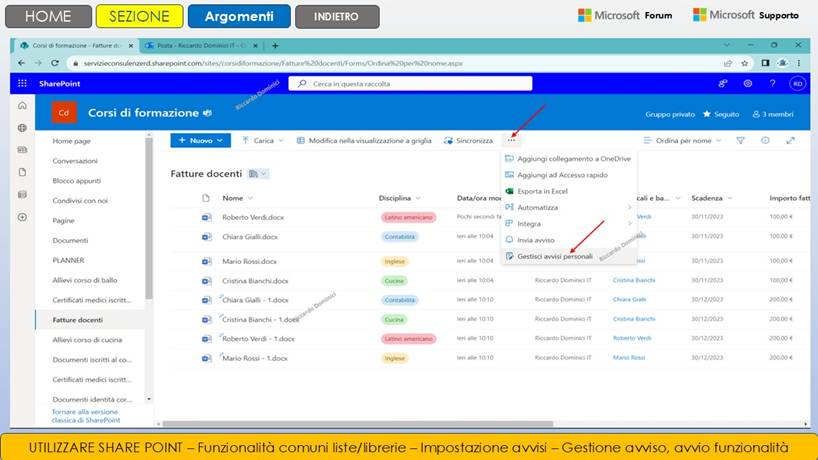Bookmark this page with the star icon
Viewport: 818px width, 460px height.
coord(744,63)
